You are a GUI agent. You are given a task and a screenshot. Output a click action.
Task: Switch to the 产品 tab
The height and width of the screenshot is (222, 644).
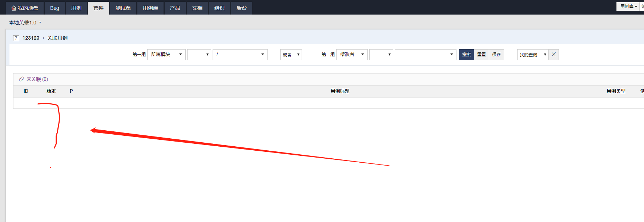click(175, 8)
